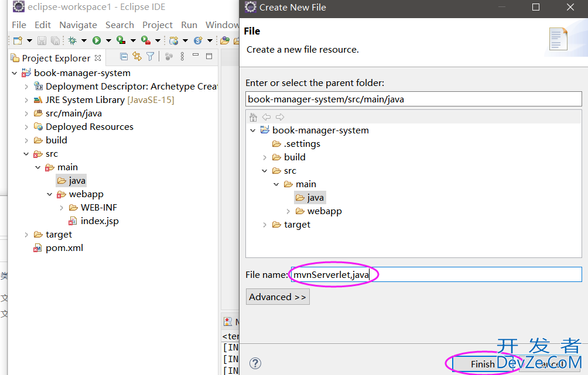Open the New Servlet dropdown arrow

(210, 40)
